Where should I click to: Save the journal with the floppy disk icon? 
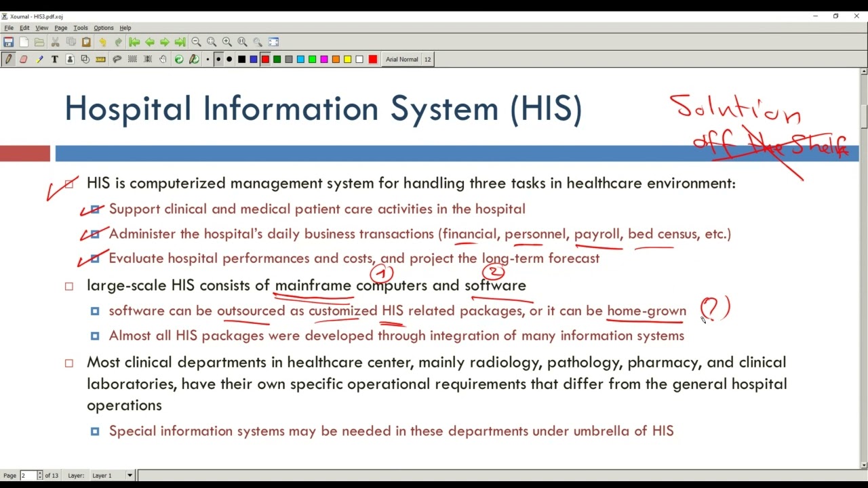tap(8, 42)
